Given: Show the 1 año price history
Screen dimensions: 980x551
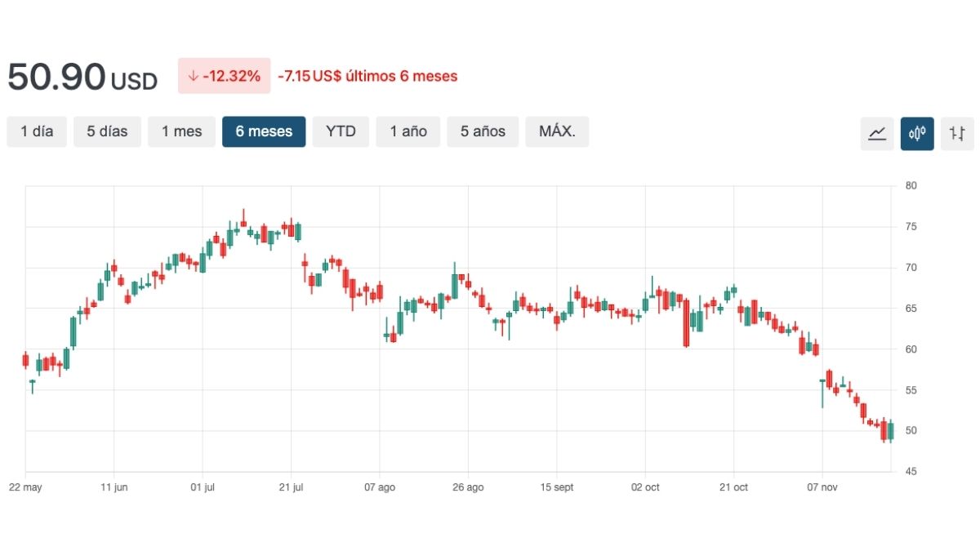Looking at the screenshot, I should pos(408,131).
